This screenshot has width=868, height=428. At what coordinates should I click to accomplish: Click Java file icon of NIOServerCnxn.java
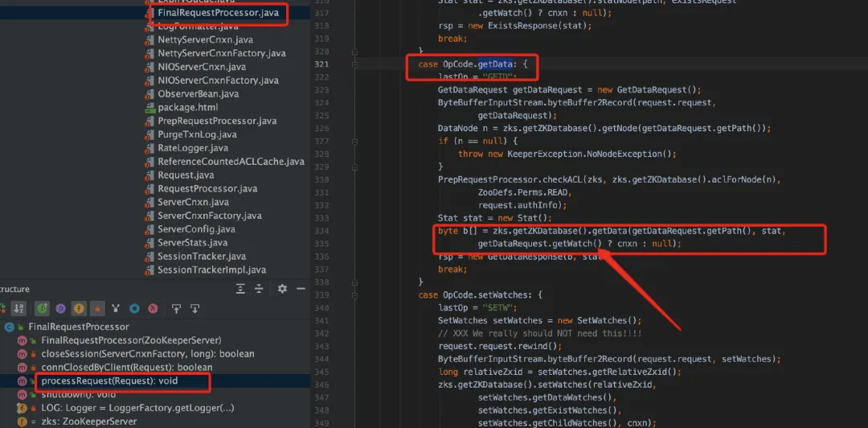pos(149,67)
